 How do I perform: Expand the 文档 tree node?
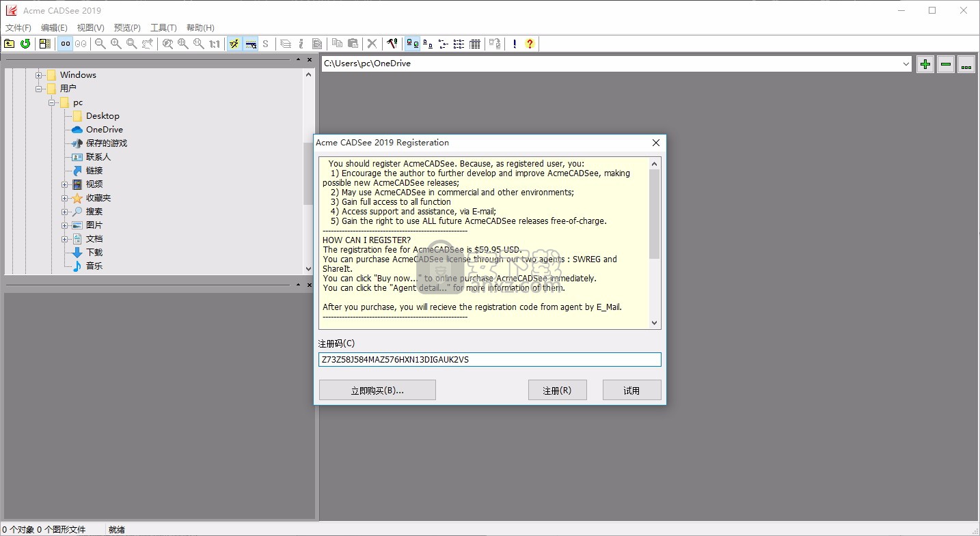point(65,239)
